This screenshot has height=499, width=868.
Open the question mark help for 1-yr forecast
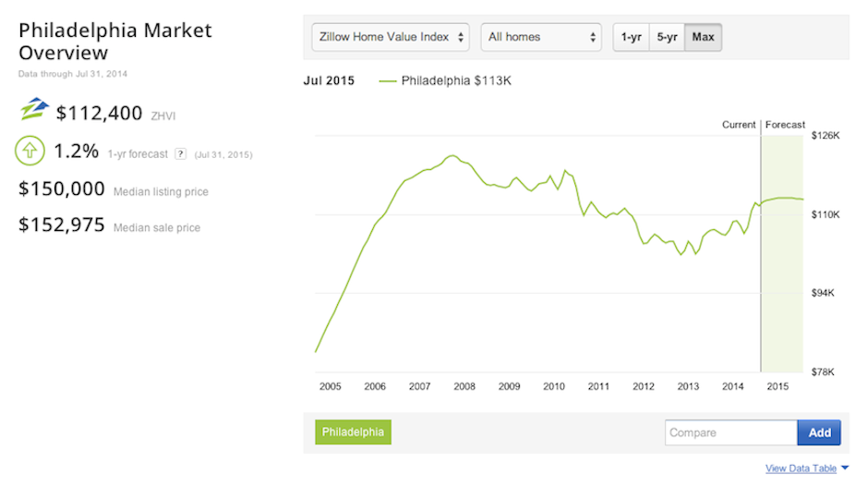(x=181, y=154)
